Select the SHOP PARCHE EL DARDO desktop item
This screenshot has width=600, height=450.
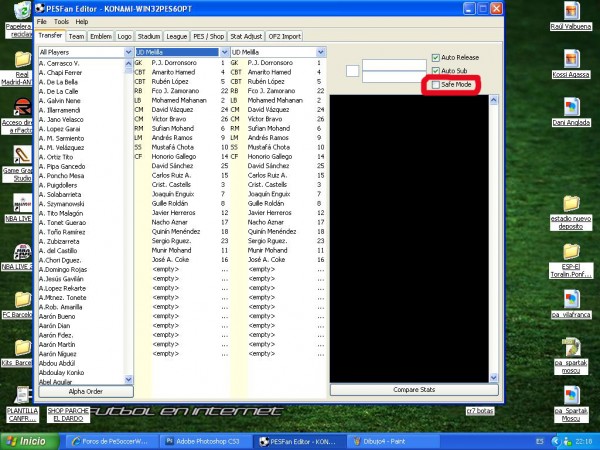[68, 414]
